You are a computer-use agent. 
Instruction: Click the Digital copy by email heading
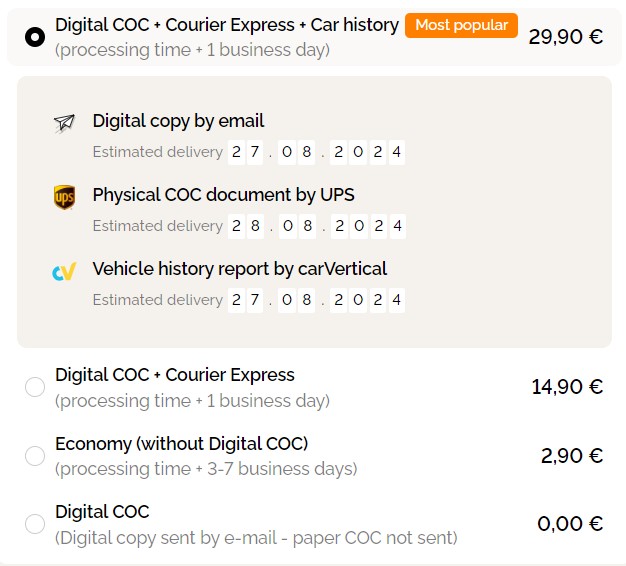178,121
